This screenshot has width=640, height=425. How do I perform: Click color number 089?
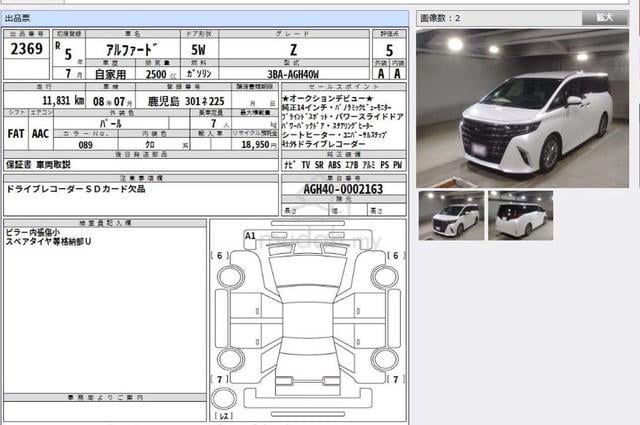click(85, 145)
